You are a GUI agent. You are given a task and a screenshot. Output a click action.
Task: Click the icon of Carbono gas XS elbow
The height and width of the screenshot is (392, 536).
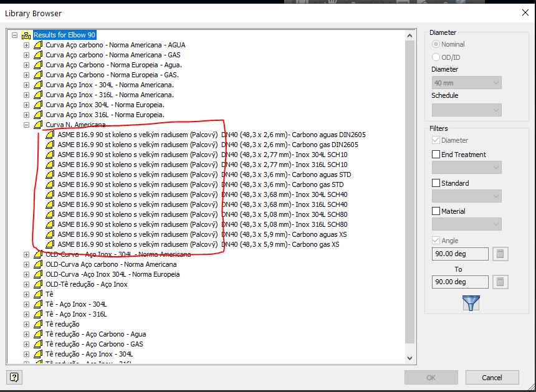pos(50,244)
